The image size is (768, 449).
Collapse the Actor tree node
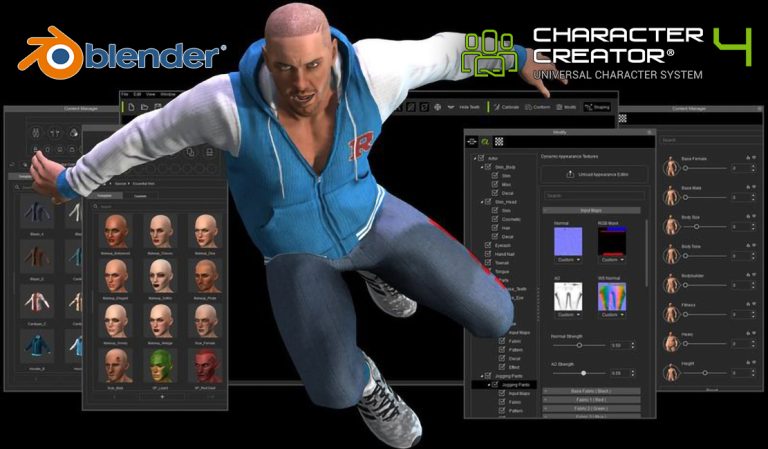475,159
